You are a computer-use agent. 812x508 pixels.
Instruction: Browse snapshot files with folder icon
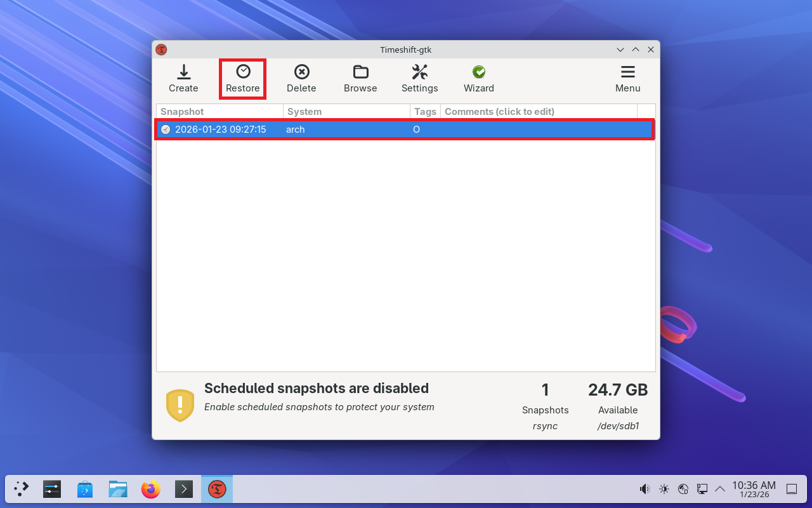tap(360, 79)
